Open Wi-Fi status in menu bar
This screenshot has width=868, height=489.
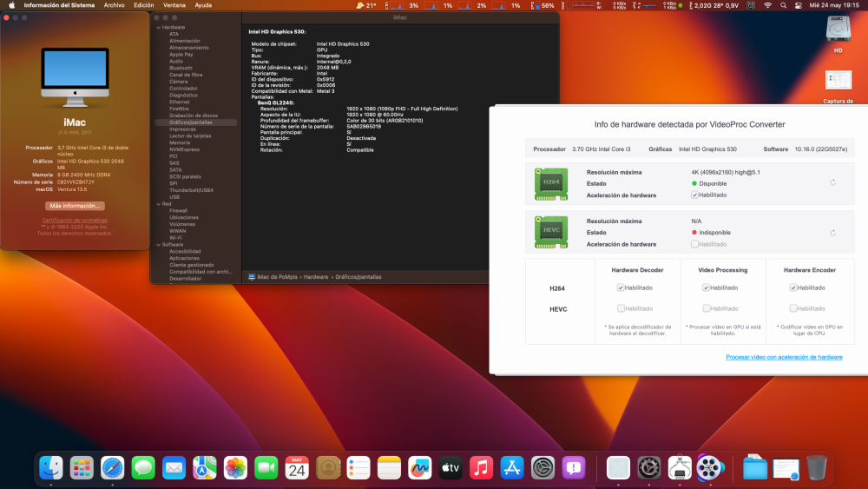pyautogui.click(x=767, y=5)
